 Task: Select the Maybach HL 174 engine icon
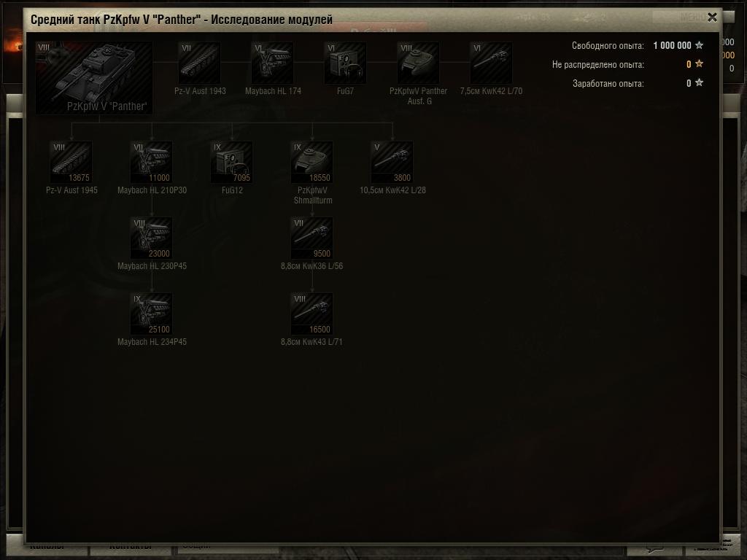point(273,63)
